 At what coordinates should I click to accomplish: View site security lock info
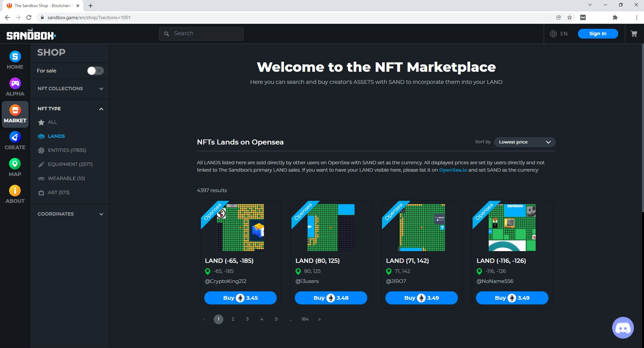(x=42, y=17)
